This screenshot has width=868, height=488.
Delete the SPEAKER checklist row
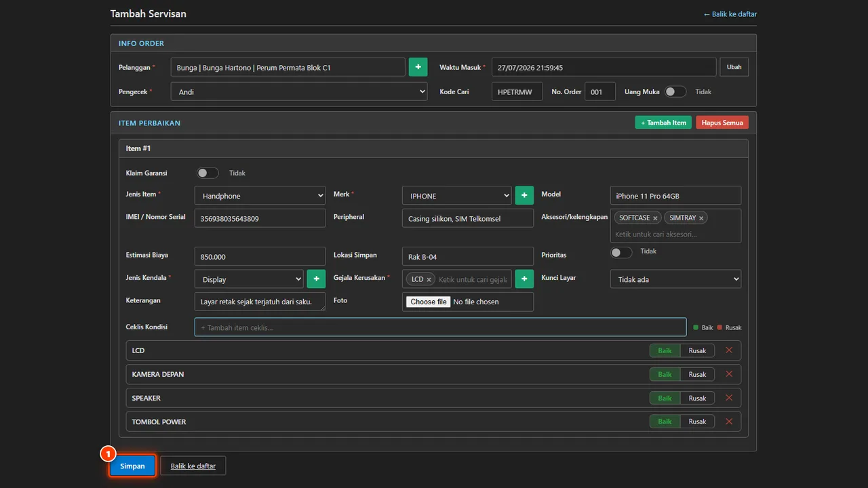tap(729, 398)
